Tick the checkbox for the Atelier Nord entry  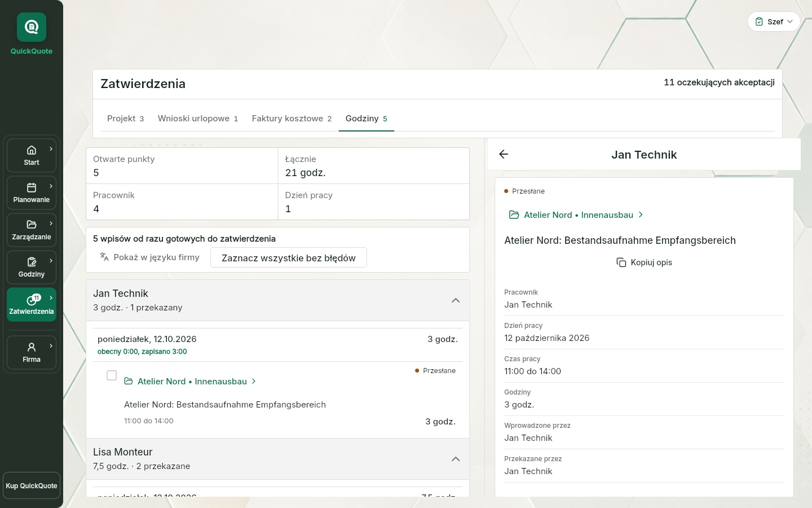point(112,375)
